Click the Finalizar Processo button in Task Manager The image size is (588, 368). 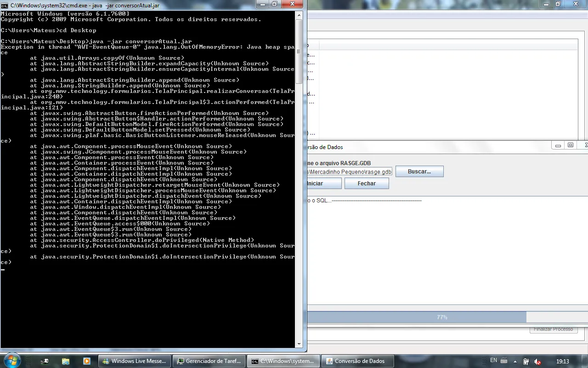(554, 329)
